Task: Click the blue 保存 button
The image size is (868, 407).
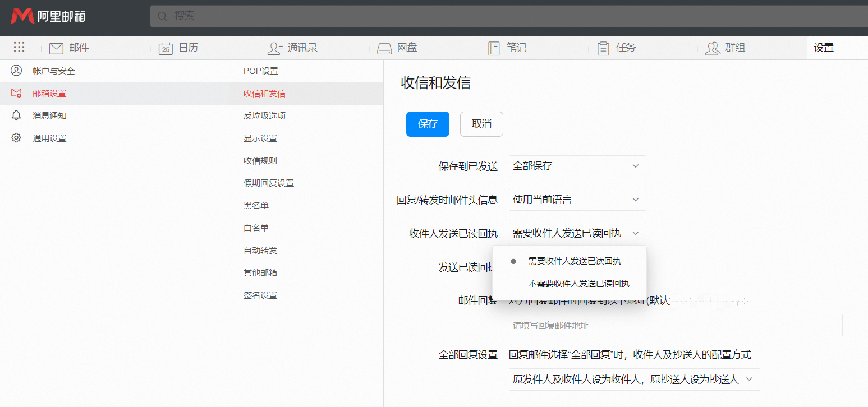Action: (x=428, y=124)
